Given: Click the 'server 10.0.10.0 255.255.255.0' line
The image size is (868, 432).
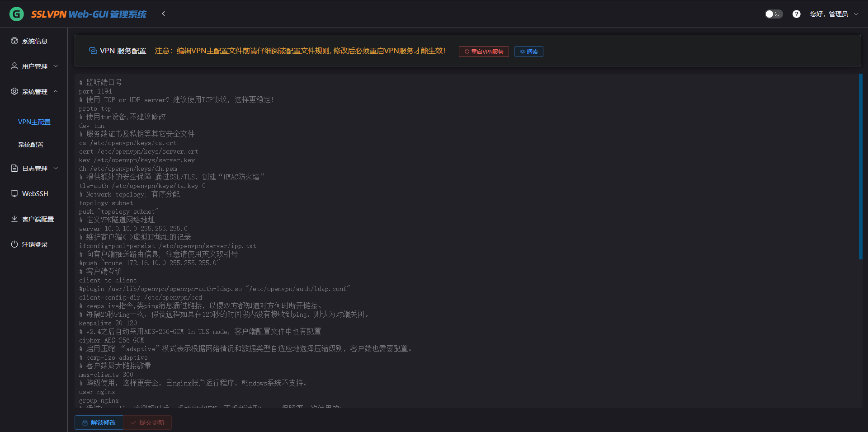Looking at the screenshot, I should pos(133,229).
